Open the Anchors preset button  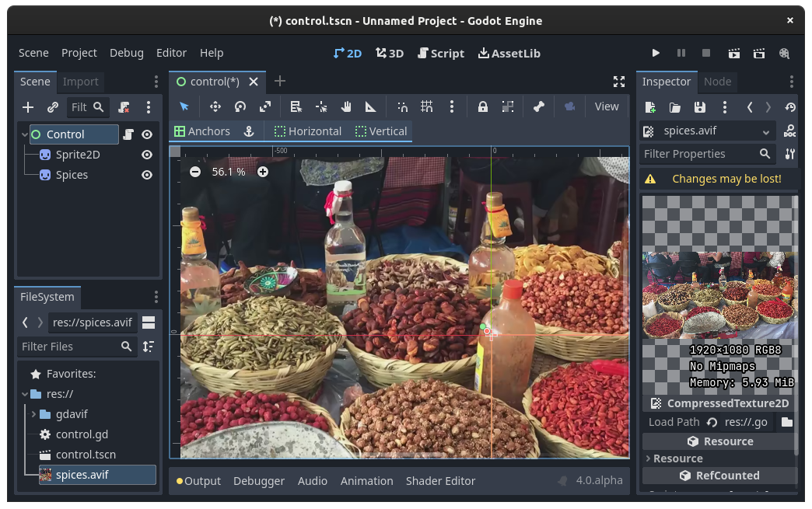[x=202, y=131]
